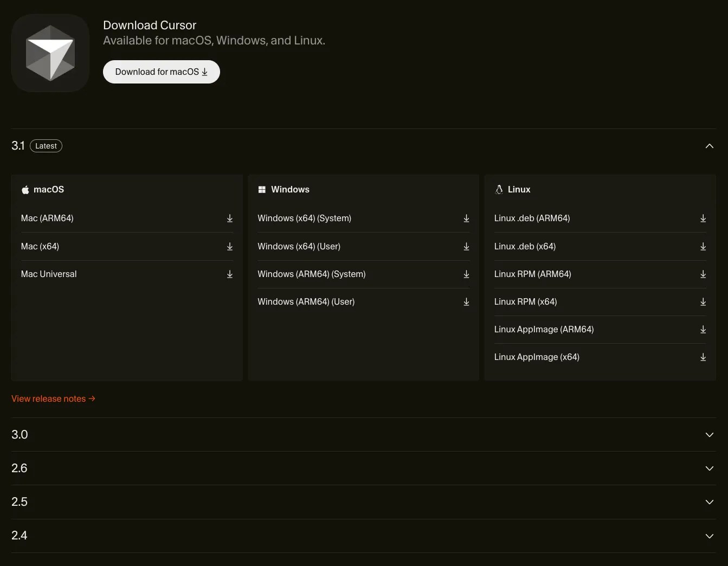Screen dimensions: 728x566
Task: Click download icon for Linux .deb (ARM64)
Action: click(x=703, y=218)
